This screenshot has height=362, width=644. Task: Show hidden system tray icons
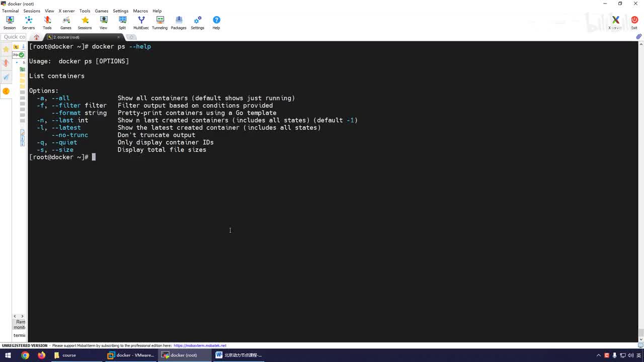point(599,355)
